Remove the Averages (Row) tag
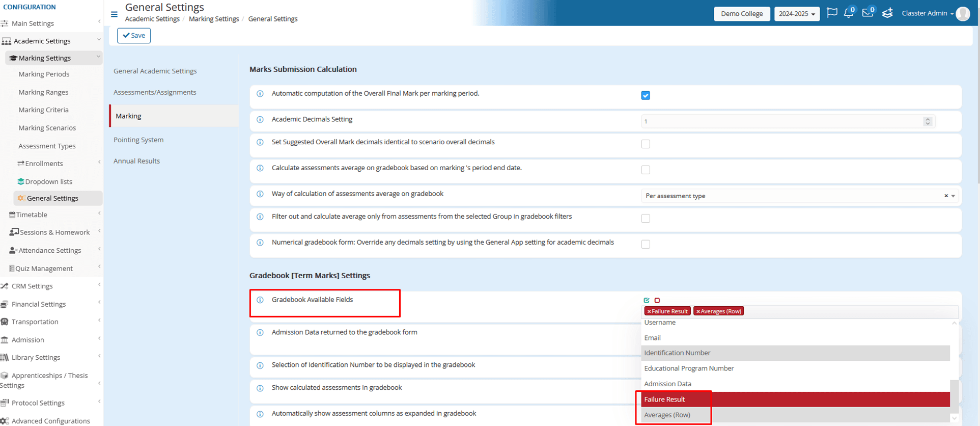Screen dimensions: 980x426 click(x=698, y=311)
